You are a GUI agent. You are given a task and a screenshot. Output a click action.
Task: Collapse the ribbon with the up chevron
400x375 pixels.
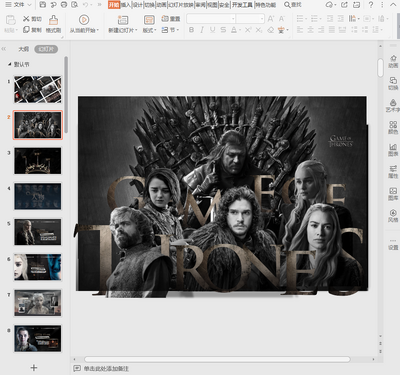(x=393, y=5)
